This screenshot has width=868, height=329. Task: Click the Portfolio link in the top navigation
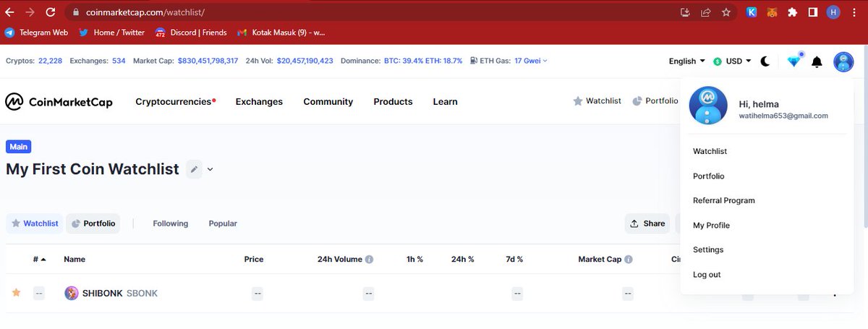point(655,101)
